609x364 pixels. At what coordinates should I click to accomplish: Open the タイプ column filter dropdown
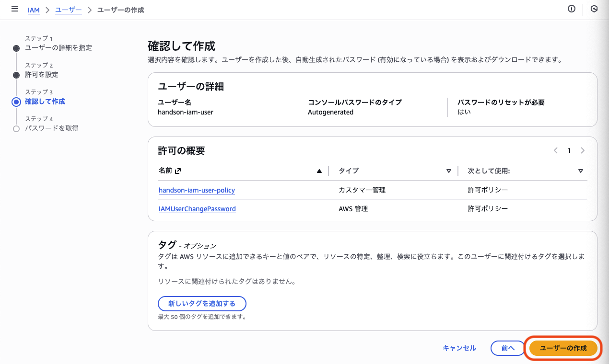(449, 171)
